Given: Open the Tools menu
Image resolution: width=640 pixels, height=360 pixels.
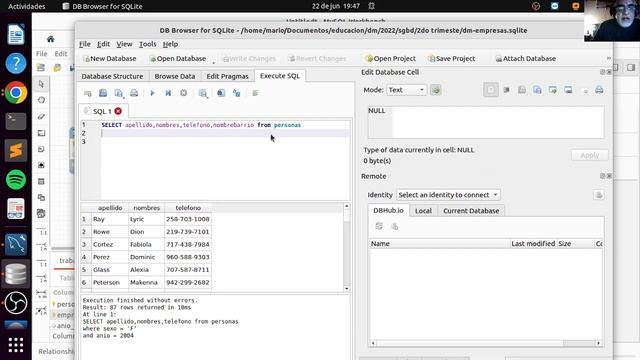Looking at the screenshot, I should [x=147, y=44].
